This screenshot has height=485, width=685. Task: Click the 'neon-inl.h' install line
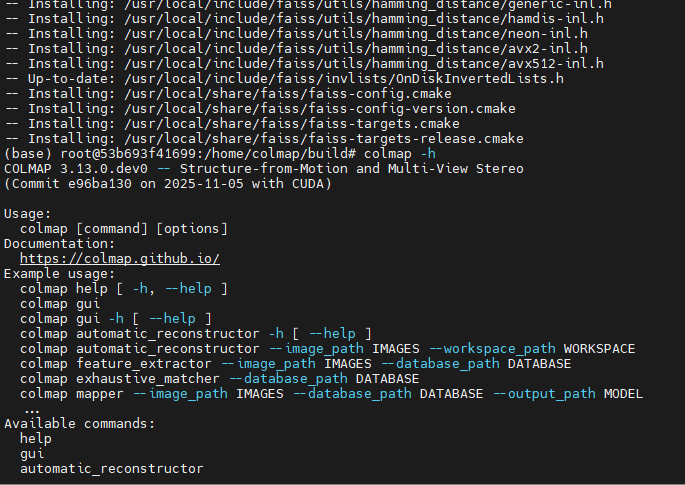(296, 34)
